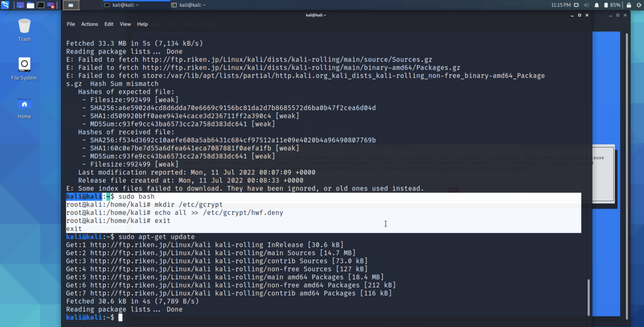Close the background terminal window
Image resolution: width=644 pixels, height=327 pixels.
625,15
